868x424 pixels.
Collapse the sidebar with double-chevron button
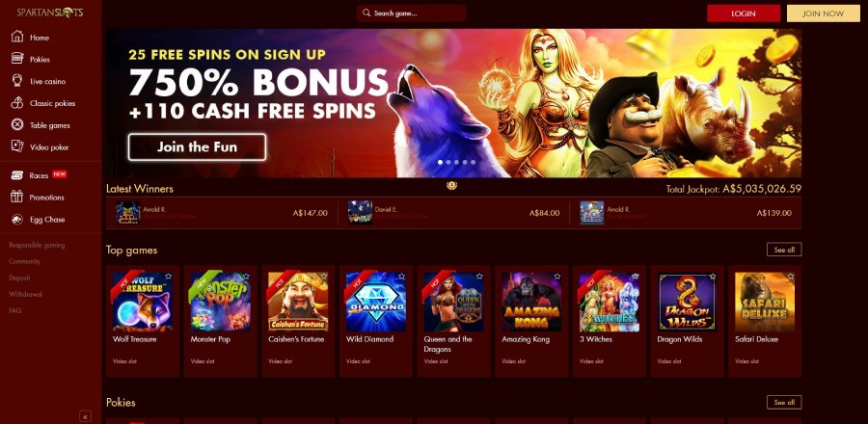click(85, 416)
